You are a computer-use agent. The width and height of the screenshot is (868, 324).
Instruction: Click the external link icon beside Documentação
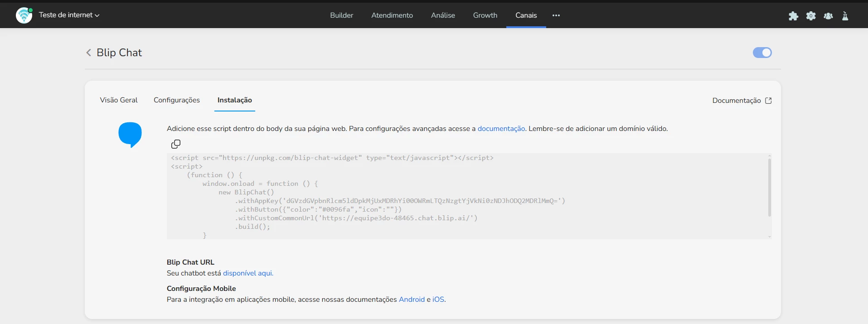[768, 101]
